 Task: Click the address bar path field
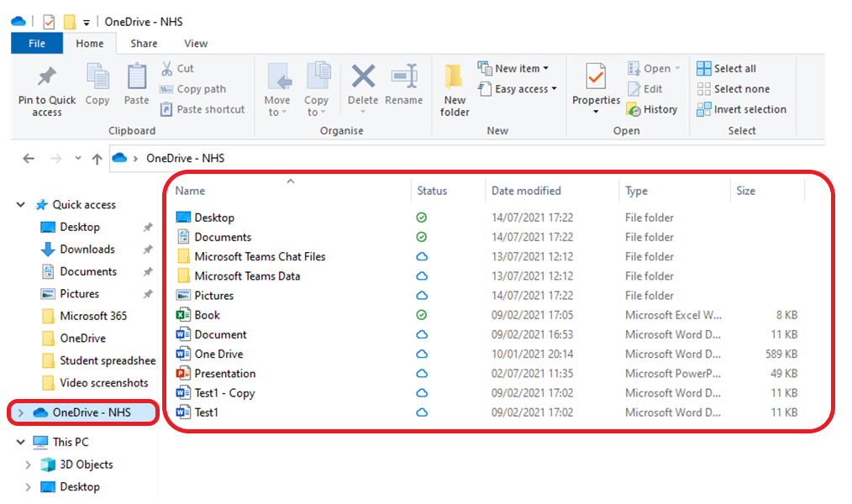pyautogui.click(x=467, y=158)
